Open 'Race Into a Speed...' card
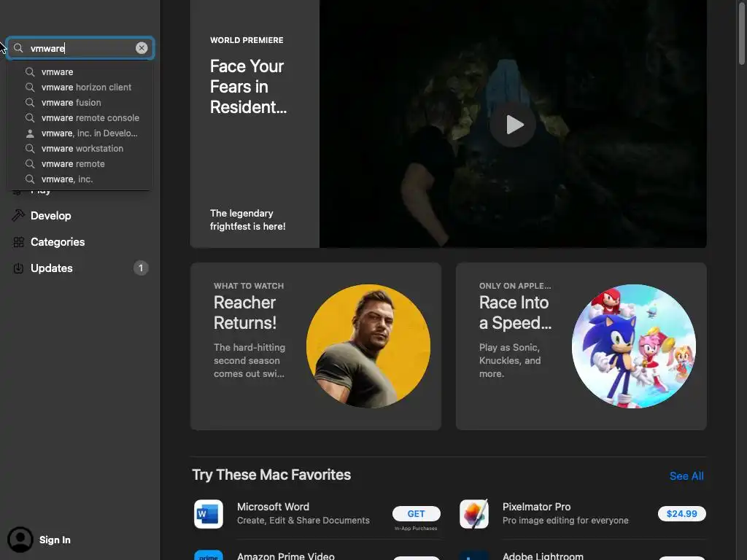This screenshot has width=747, height=560. [581, 346]
